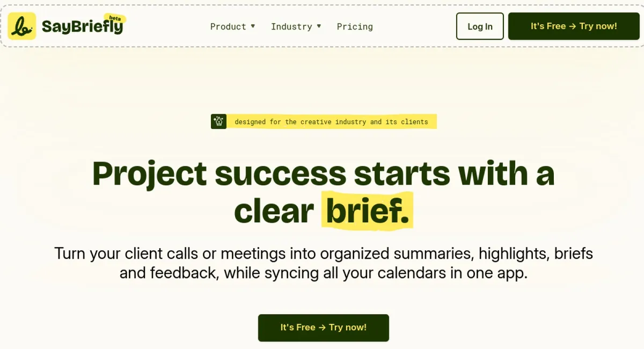Click the arrow in the header Try now button
This screenshot has width=644, height=349.
pos(573,26)
